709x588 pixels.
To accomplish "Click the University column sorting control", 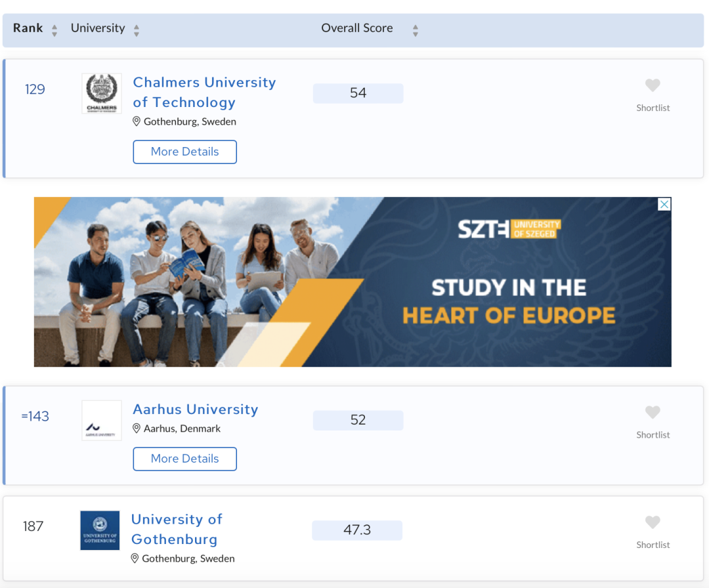I will tap(136, 29).
